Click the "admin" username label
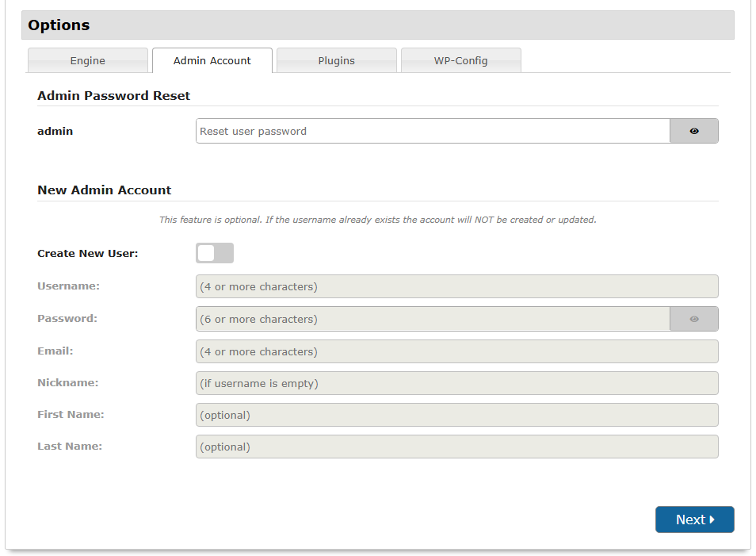The width and height of the screenshot is (756, 556). (x=55, y=132)
